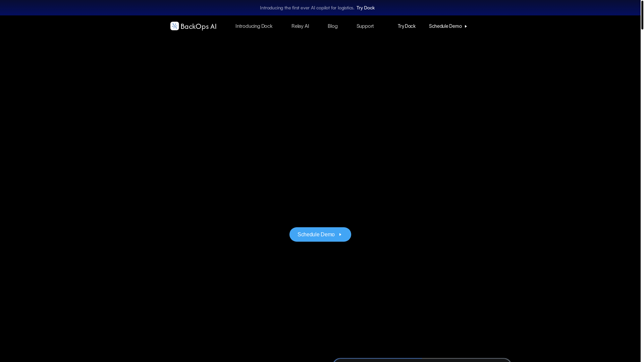This screenshot has width=644, height=362.
Task: Follow the Try Dock link in the announcement banner
Action: point(366,8)
